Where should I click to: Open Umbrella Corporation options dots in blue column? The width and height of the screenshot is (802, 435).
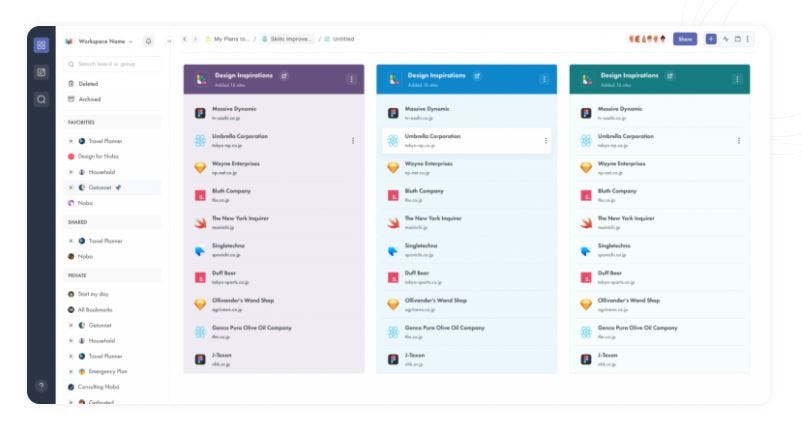546,141
